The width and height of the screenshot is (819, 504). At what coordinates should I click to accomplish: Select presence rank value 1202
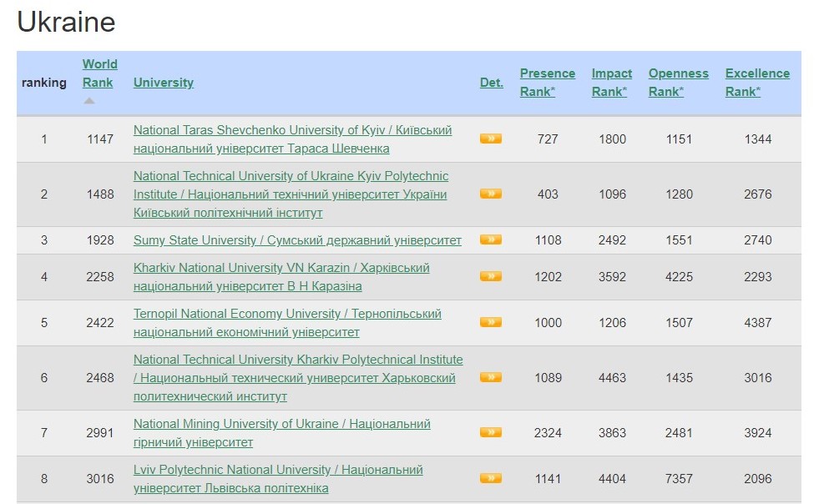(548, 276)
